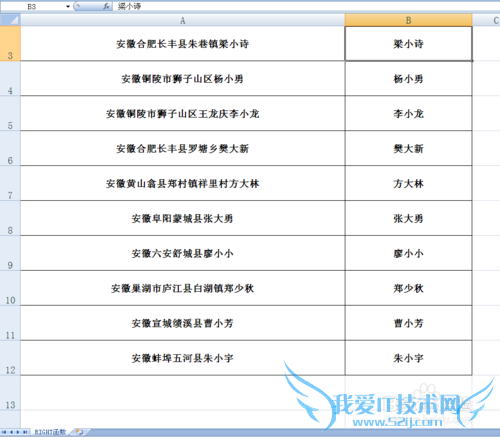The image size is (500, 437).
Task: Select cell 安徽蚌埠五河县朱小宇
Action: click(183, 358)
